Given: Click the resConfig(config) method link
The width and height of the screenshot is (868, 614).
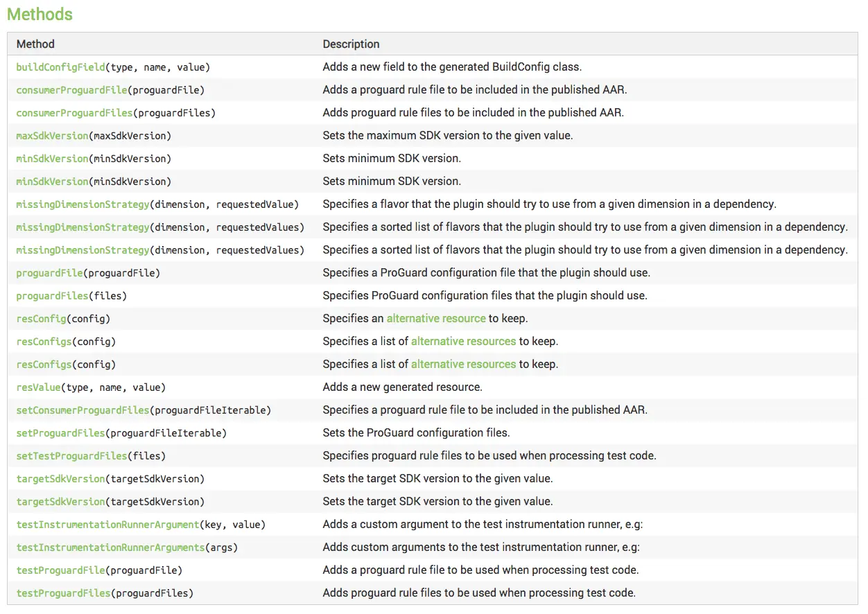Looking at the screenshot, I should pos(41,319).
